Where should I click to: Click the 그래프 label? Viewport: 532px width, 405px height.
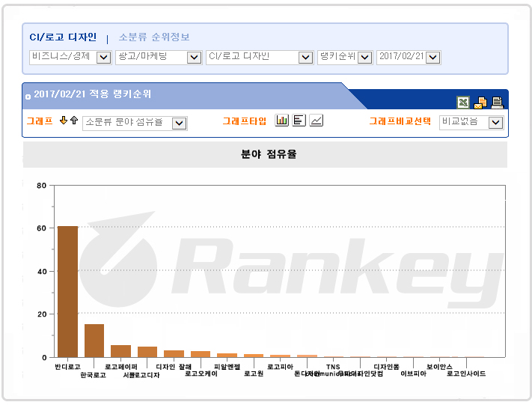pos(40,121)
